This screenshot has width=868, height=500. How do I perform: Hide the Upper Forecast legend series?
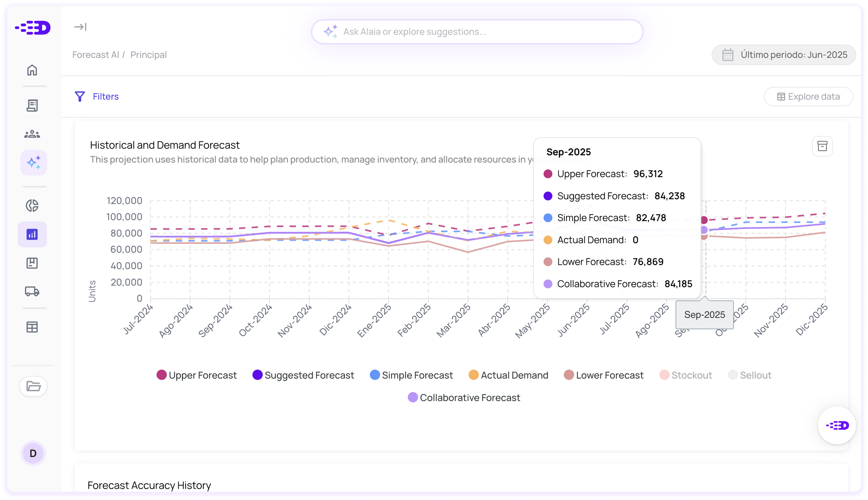pos(197,375)
